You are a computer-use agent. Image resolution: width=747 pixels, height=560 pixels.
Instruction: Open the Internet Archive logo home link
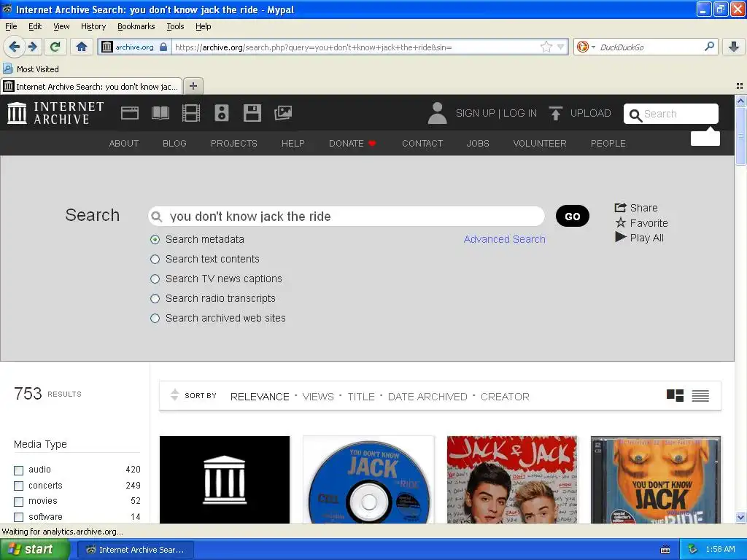click(x=55, y=113)
